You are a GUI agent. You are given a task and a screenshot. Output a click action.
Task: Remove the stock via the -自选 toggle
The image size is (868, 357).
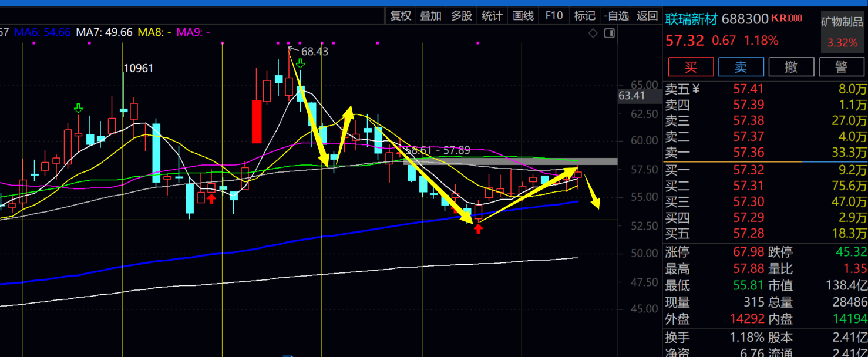click(615, 16)
